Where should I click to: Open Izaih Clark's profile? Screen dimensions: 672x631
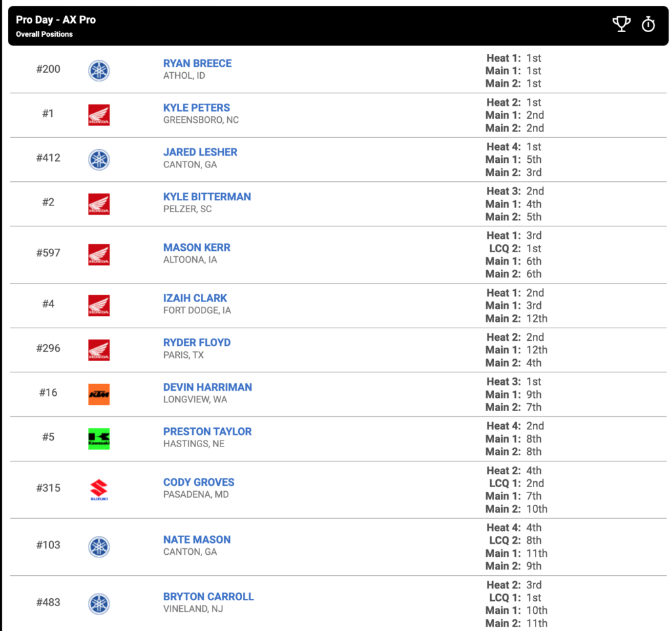click(195, 298)
